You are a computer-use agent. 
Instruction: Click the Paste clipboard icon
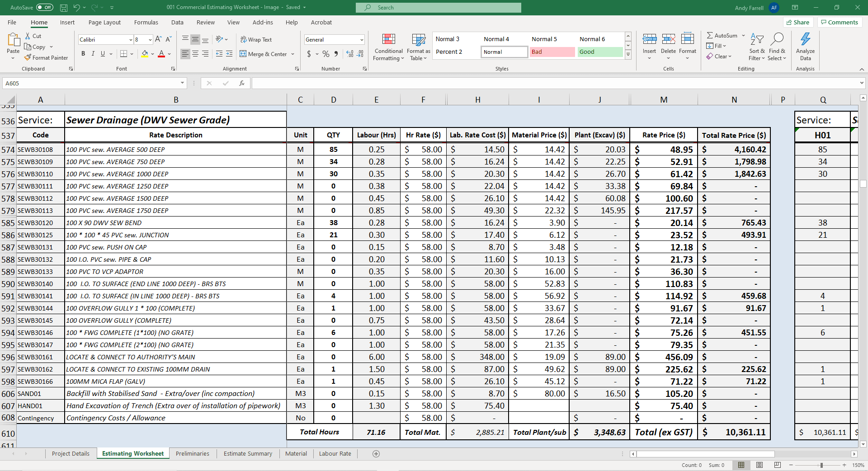(13, 40)
